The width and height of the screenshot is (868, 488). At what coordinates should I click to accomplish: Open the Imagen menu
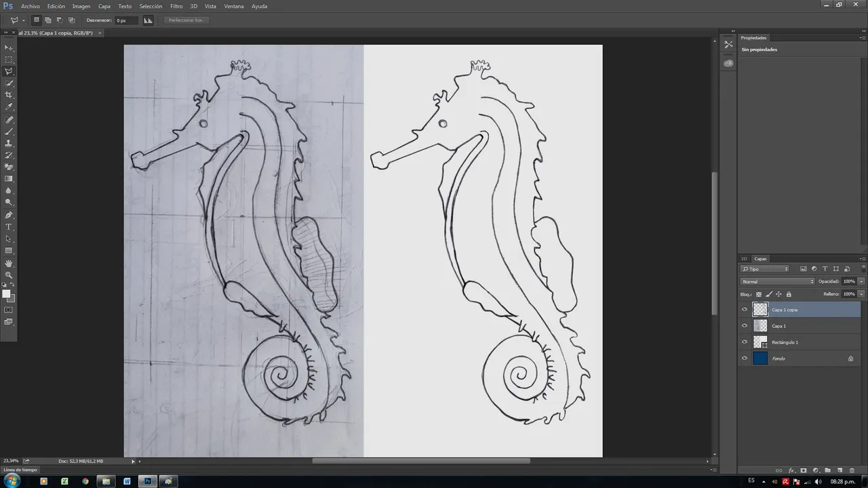[81, 6]
